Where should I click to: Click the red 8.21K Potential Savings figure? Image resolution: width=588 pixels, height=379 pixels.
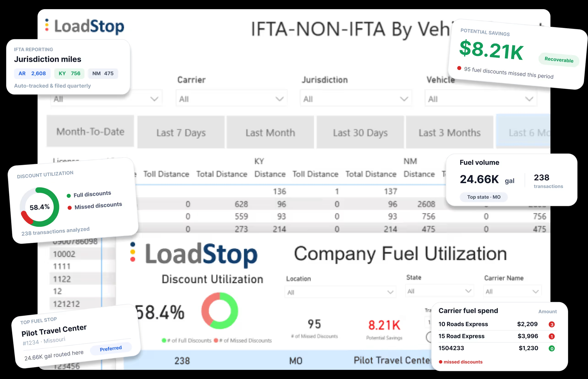pos(384,325)
